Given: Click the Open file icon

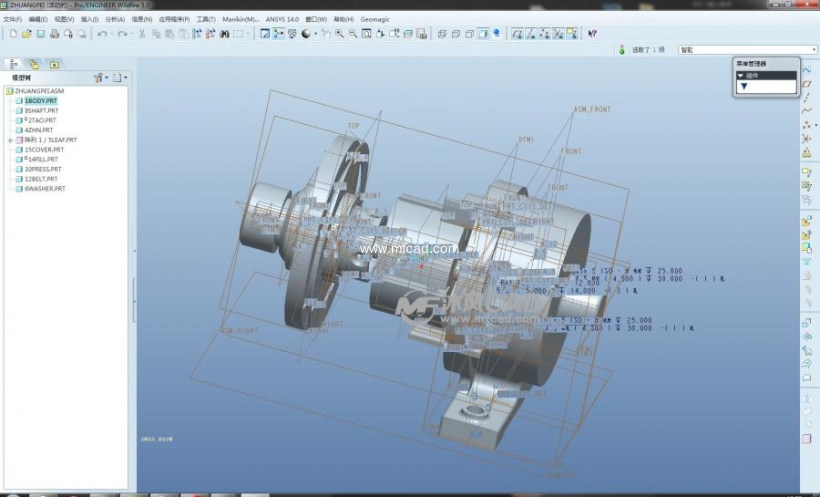Looking at the screenshot, I should coord(26,33).
